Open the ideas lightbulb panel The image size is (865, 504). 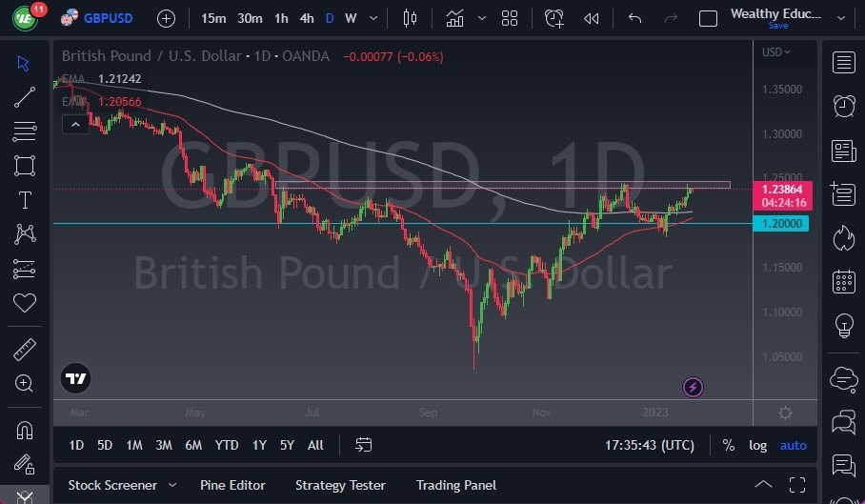843,325
